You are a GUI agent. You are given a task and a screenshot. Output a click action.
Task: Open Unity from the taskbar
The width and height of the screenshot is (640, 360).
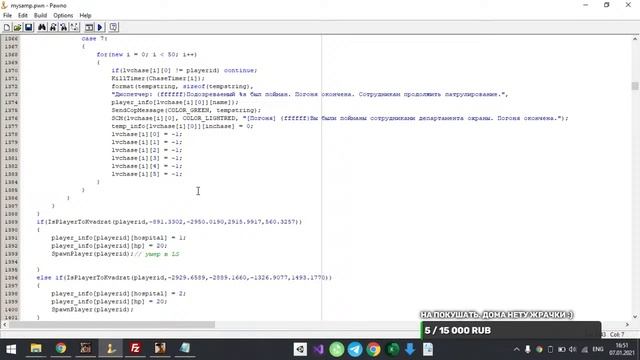(300, 349)
